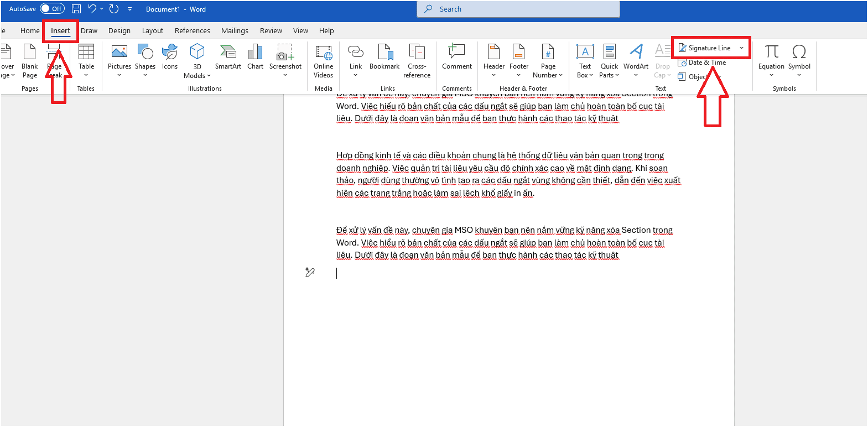
Task: Insert a SmartArt graphic
Action: (x=228, y=58)
